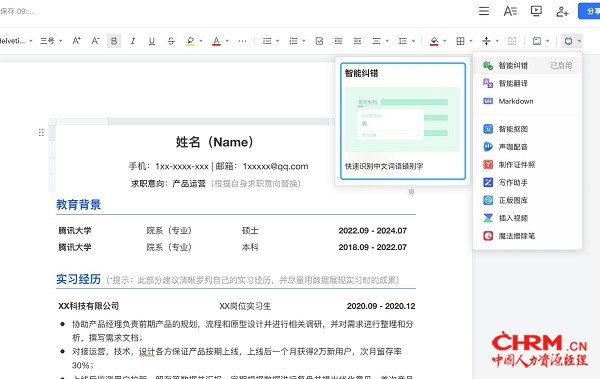Select 制作证件照 menu entry

click(x=528, y=165)
